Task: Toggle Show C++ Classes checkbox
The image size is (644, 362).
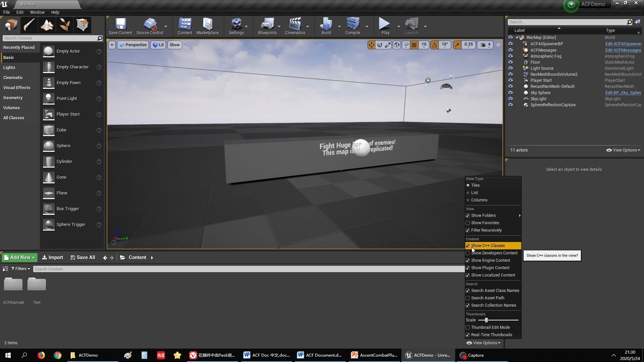Action: click(468, 245)
